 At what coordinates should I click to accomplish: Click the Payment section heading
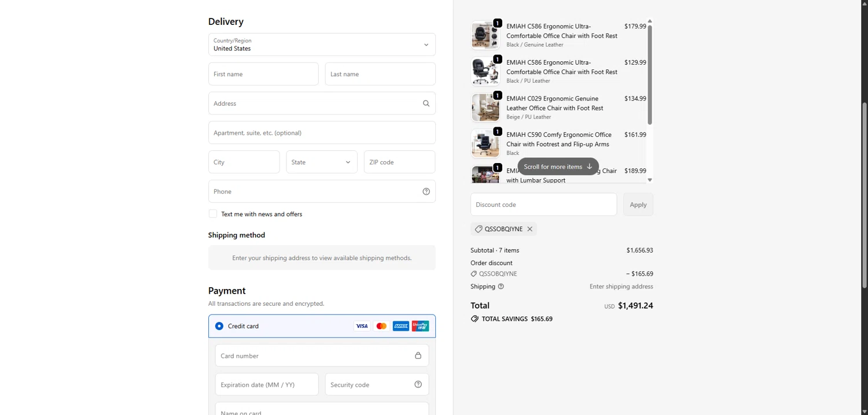tap(227, 291)
